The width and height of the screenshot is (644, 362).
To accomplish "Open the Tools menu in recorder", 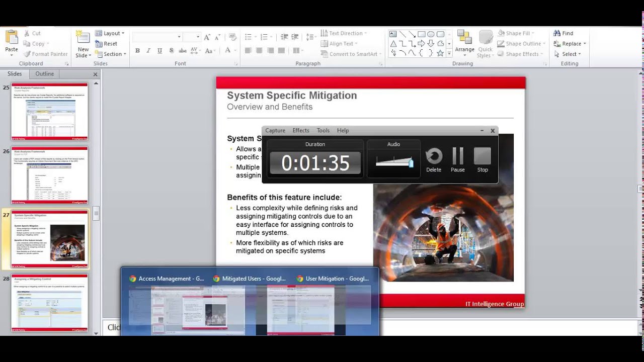I will 323,131.
